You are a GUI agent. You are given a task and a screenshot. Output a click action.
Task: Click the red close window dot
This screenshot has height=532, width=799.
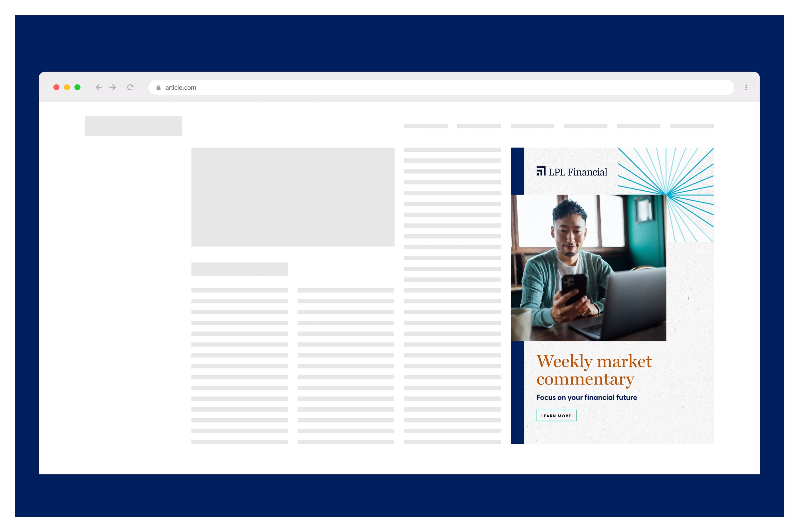56,87
